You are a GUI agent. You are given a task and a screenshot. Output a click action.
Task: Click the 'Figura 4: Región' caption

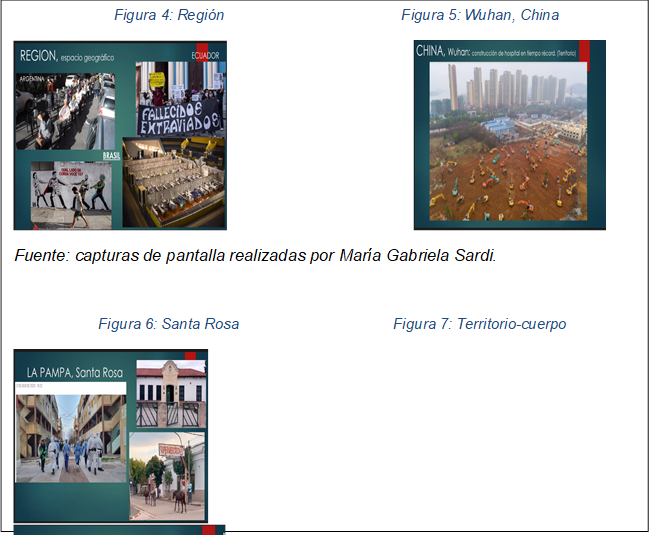click(168, 15)
